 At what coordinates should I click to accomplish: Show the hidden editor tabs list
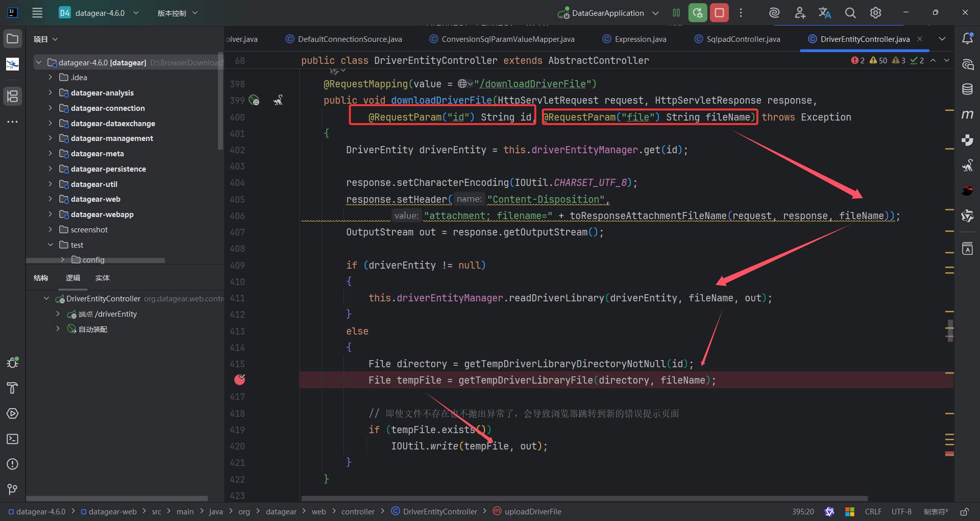(942, 39)
